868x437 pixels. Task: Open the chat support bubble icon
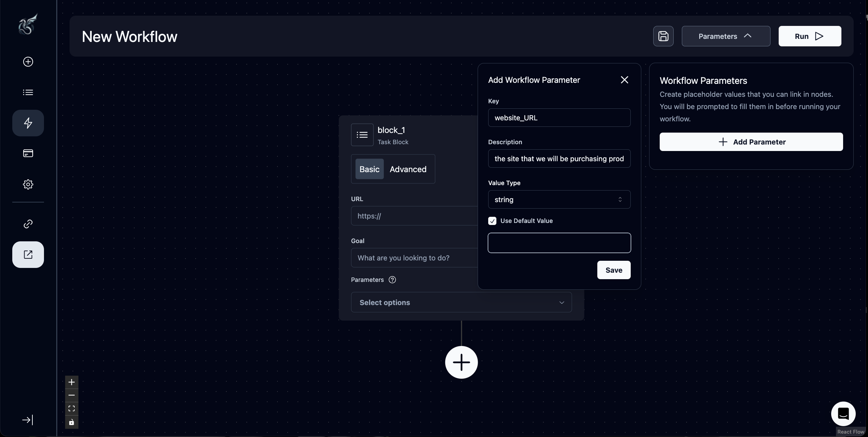pyautogui.click(x=843, y=414)
